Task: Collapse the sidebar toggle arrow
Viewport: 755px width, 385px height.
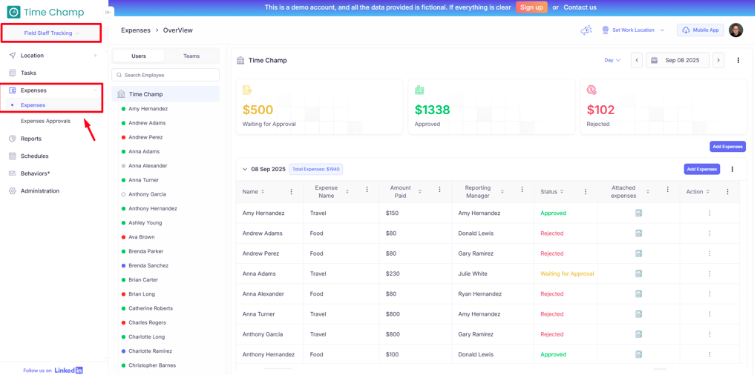Action: (107, 13)
